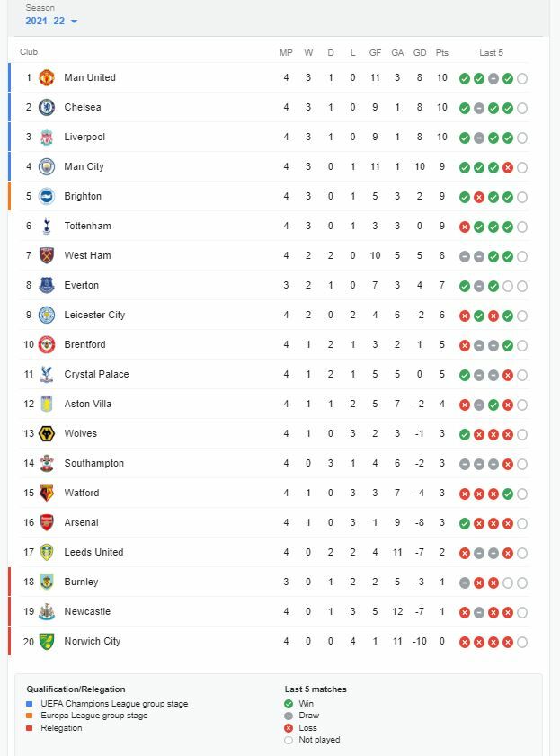Click the Man City club crest
The height and width of the screenshot is (756, 560).
(47, 166)
